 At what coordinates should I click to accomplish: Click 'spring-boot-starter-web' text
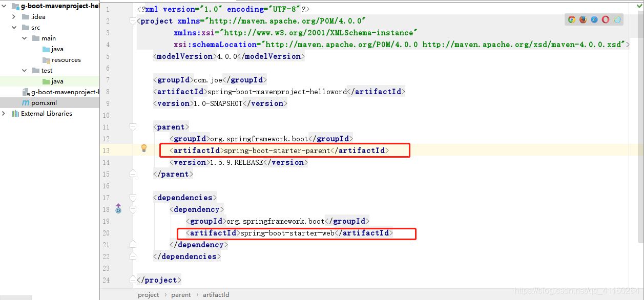pos(287,233)
